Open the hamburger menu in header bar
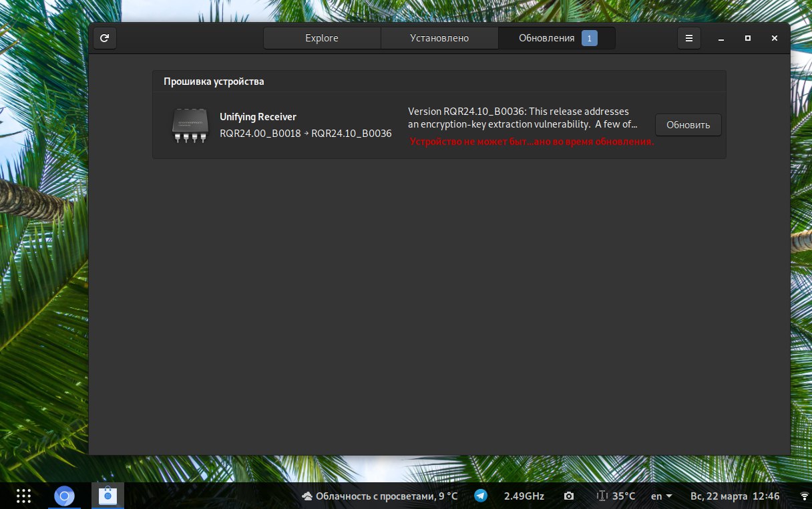The height and width of the screenshot is (509, 812). (689, 38)
